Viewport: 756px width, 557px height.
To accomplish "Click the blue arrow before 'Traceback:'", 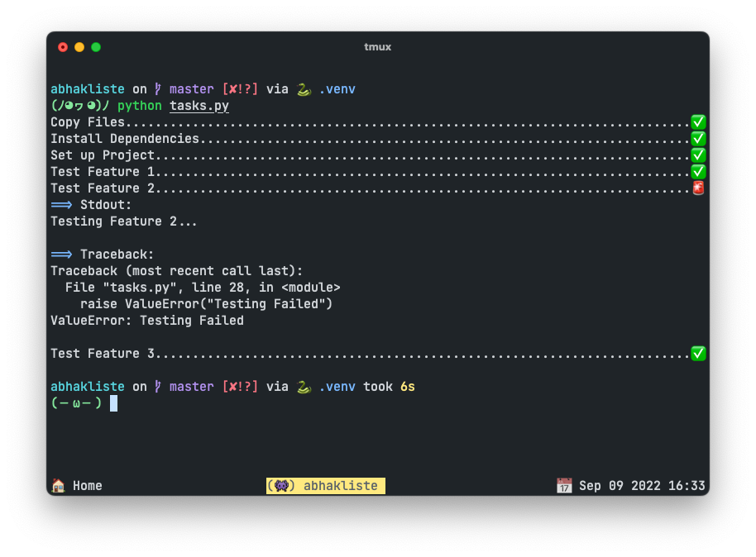I will 61,255.
